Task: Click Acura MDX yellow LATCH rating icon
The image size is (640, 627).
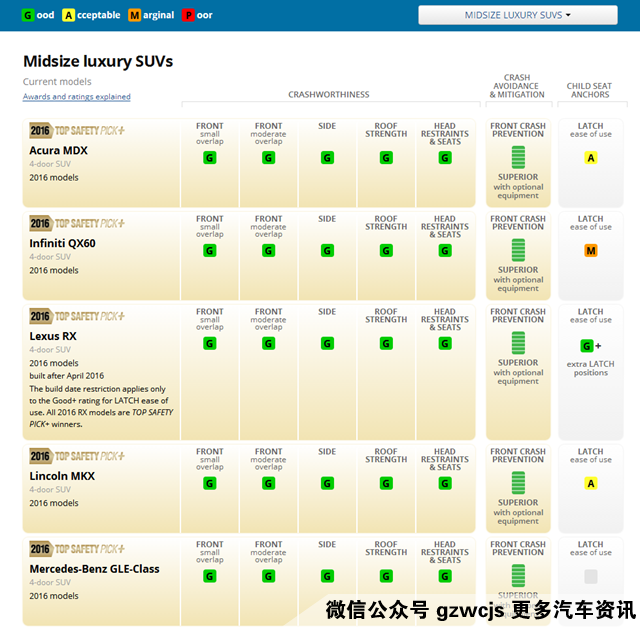Action: (591, 158)
